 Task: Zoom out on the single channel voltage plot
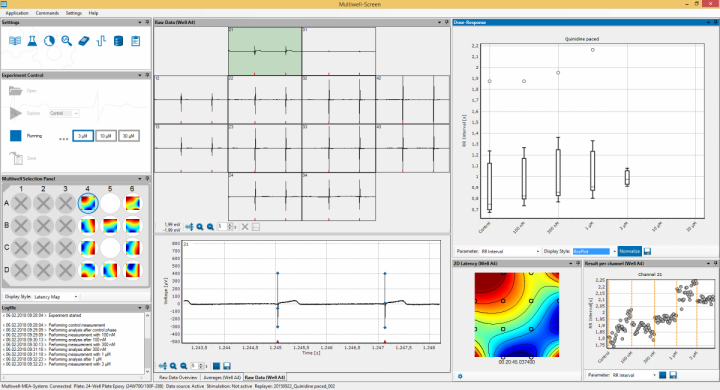click(x=183, y=366)
